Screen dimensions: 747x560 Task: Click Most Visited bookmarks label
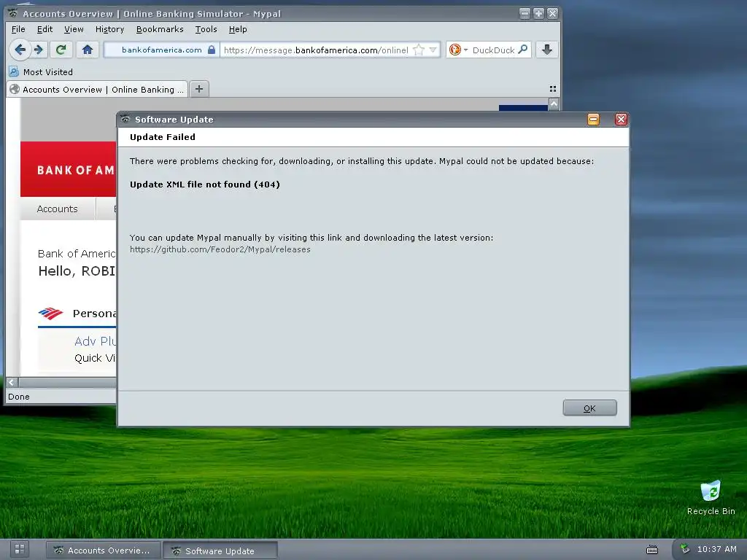coord(48,72)
